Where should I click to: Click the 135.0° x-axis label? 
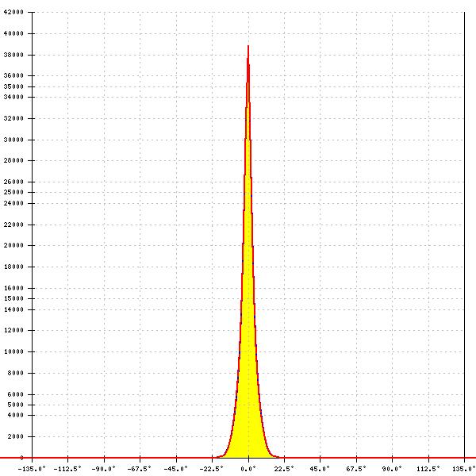[x=464, y=469]
